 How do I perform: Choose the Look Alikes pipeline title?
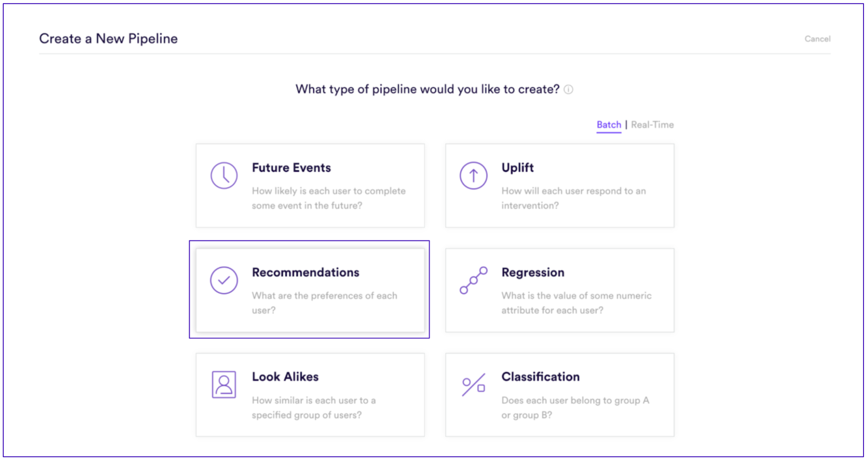(285, 377)
